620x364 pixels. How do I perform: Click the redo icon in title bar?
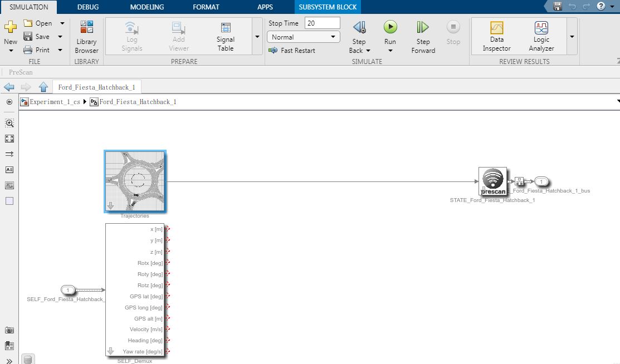pyautogui.click(x=587, y=6)
